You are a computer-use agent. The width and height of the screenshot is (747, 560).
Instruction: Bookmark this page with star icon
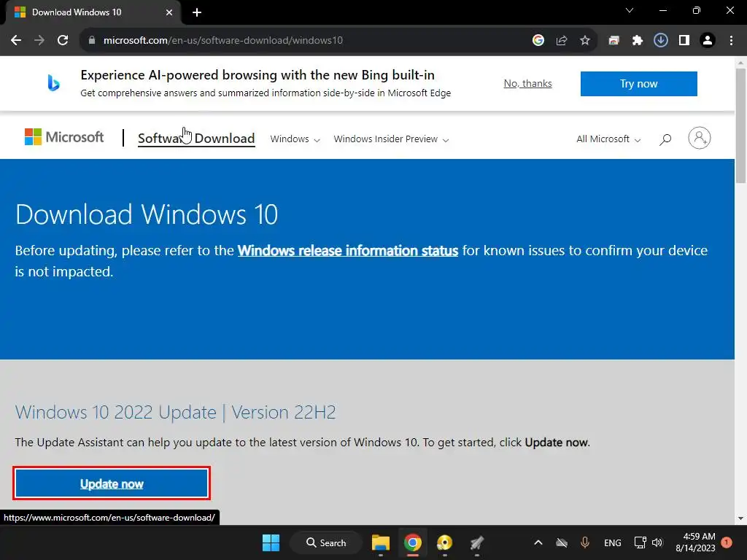pyautogui.click(x=585, y=41)
